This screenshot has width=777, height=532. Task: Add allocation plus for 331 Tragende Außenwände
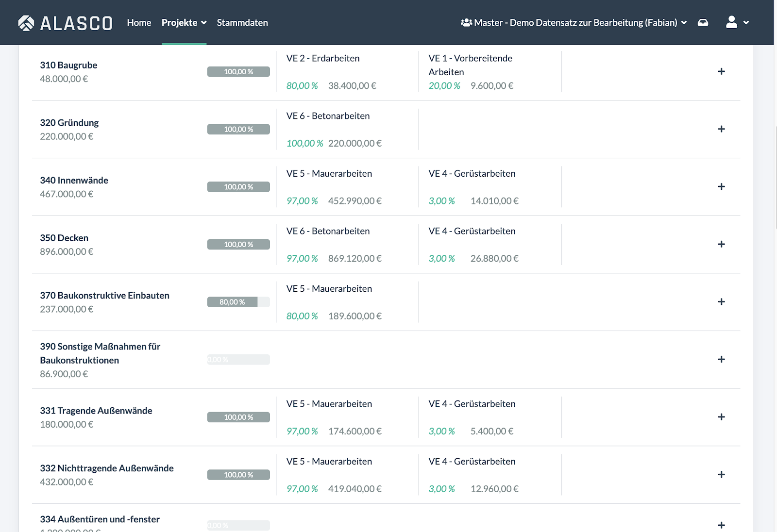tap(721, 417)
